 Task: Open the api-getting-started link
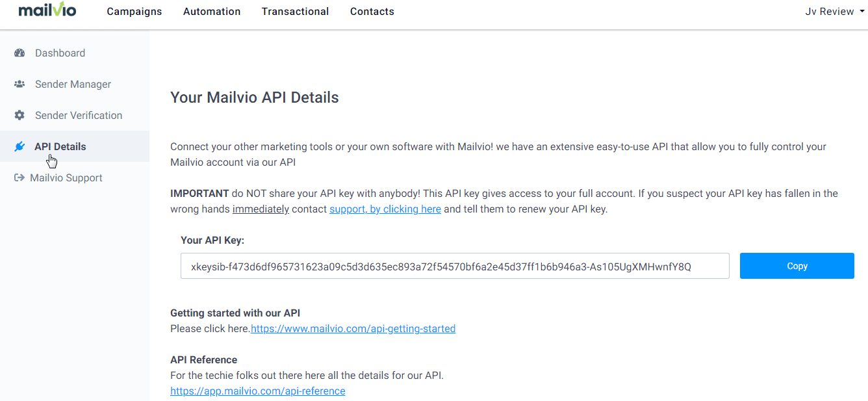[353, 329]
